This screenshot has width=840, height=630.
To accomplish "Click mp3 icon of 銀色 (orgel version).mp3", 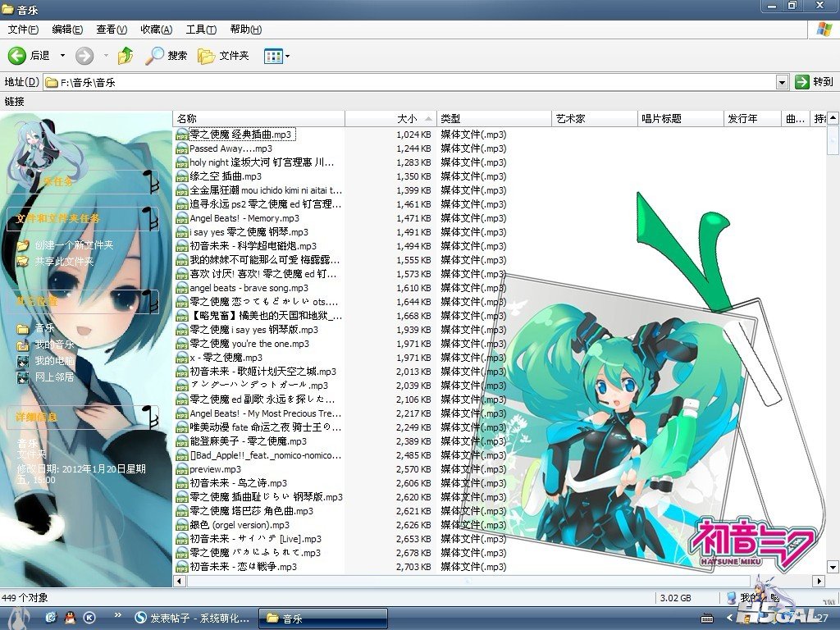I will 182,525.
